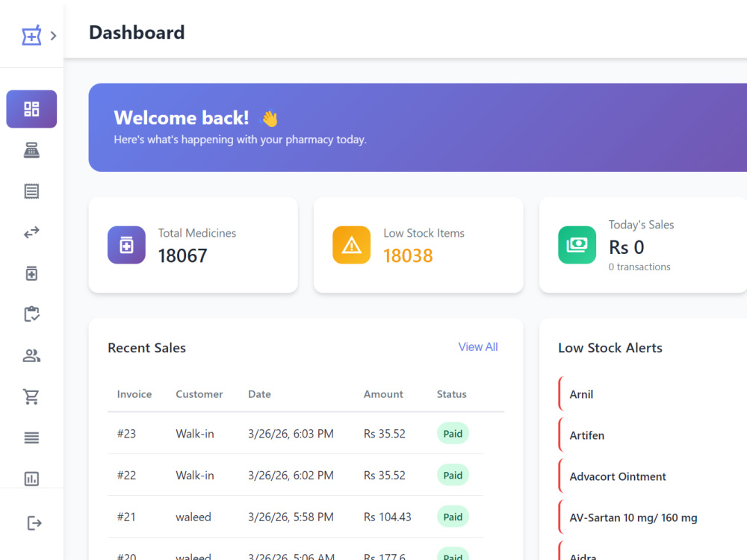This screenshot has width=747, height=560.
Task: Click the orange Low Stock warning icon
Action: (x=352, y=245)
